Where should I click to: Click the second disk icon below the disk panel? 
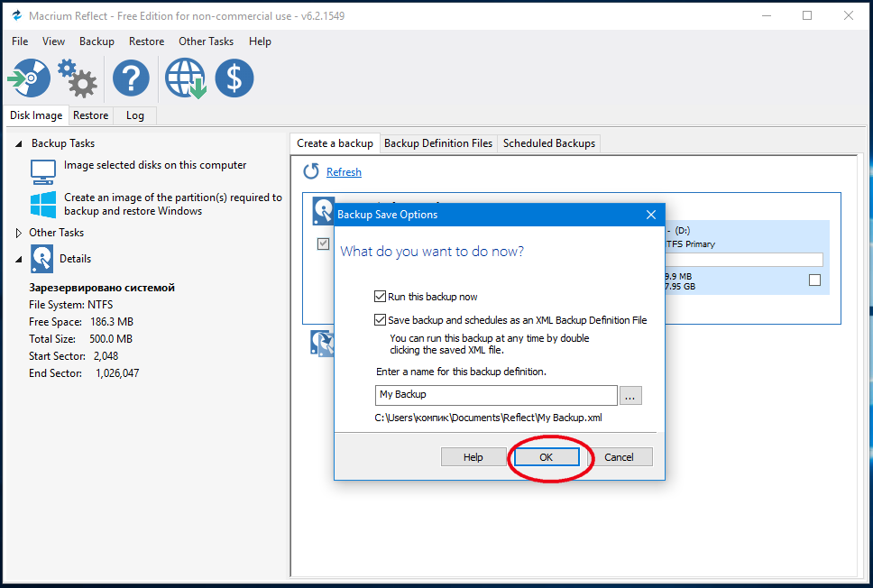click(x=322, y=343)
